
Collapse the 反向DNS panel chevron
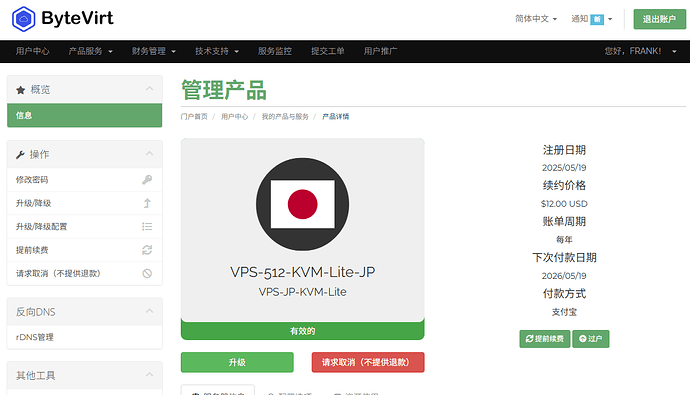(150, 311)
